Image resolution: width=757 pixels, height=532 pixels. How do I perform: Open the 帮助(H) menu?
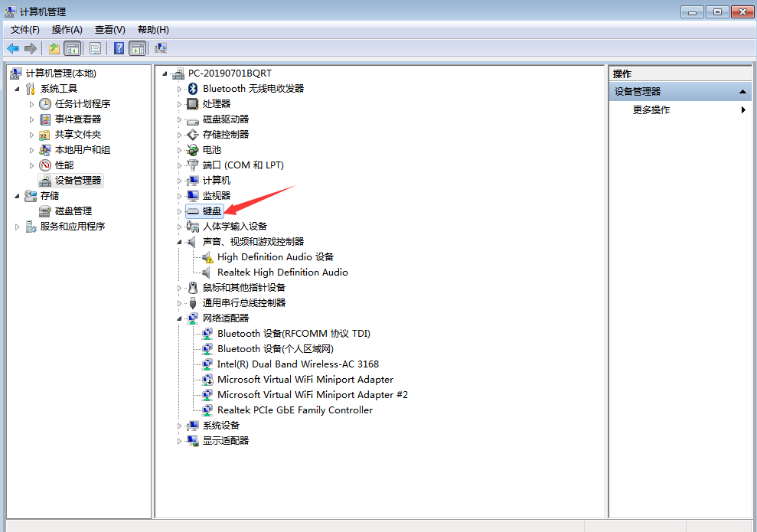(x=153, y=30)
